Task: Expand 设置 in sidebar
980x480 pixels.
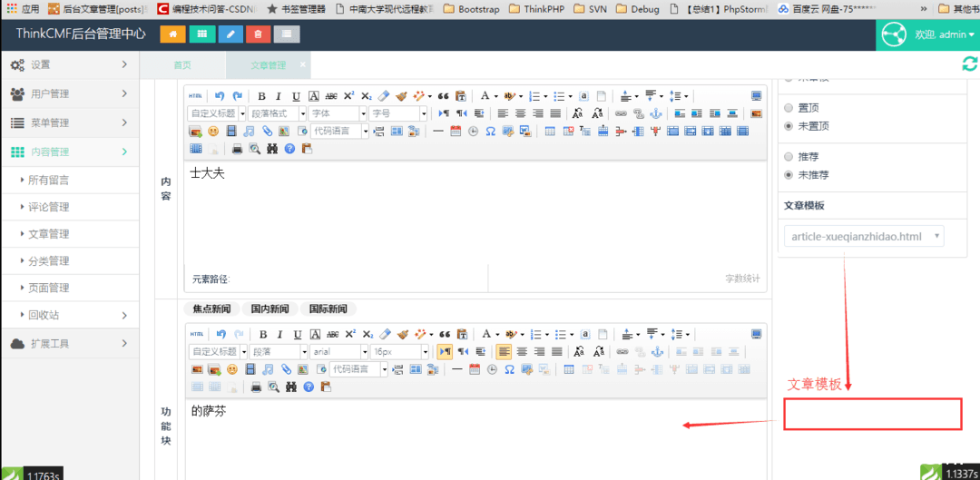Action: (x=69, y=64)
